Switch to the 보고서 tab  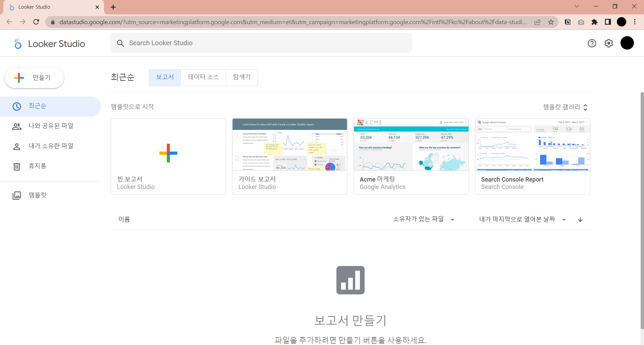(165, 77)
